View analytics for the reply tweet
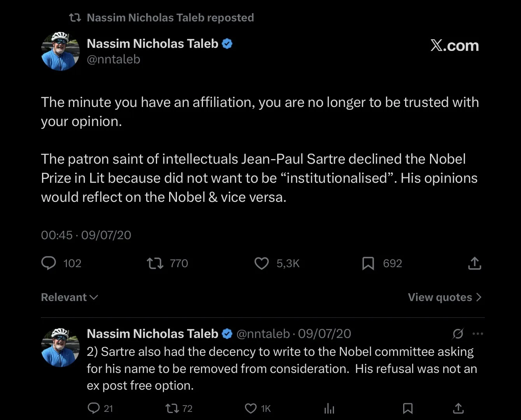521x420 pixels. [x=329, y=408]
